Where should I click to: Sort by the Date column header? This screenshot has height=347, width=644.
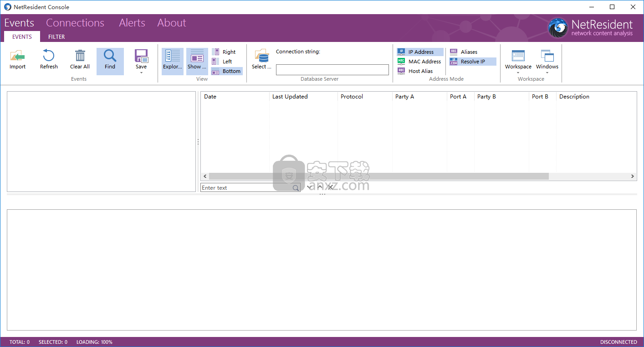click(x=235, y=97)
